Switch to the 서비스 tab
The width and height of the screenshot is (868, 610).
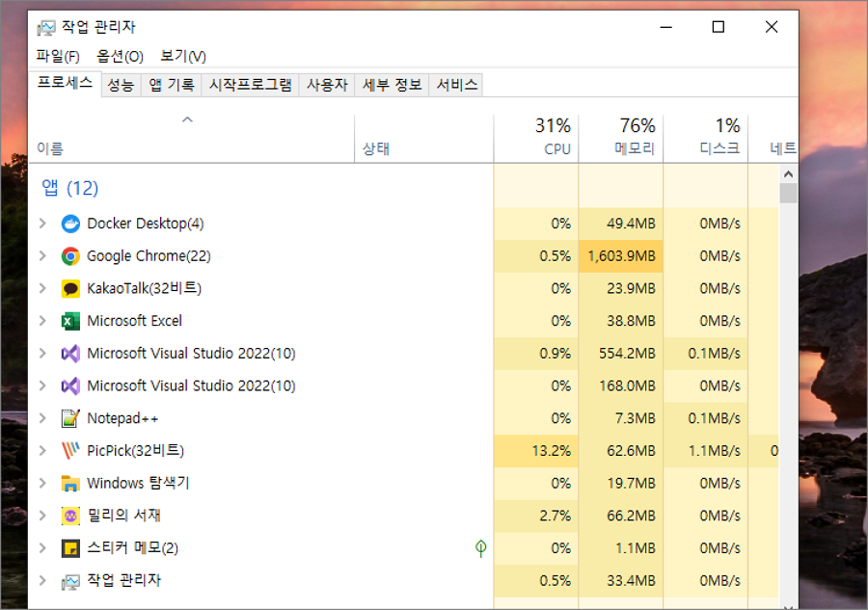point(457,85)
